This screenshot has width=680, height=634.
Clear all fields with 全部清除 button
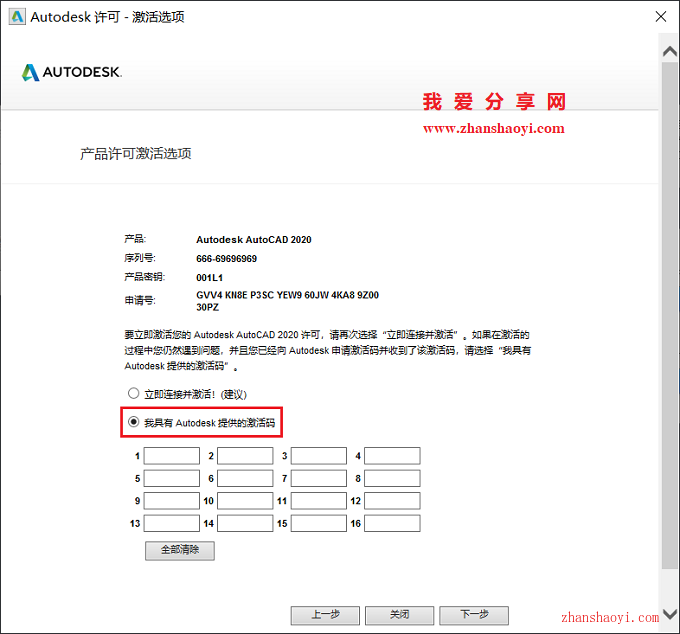pos(180,550)
